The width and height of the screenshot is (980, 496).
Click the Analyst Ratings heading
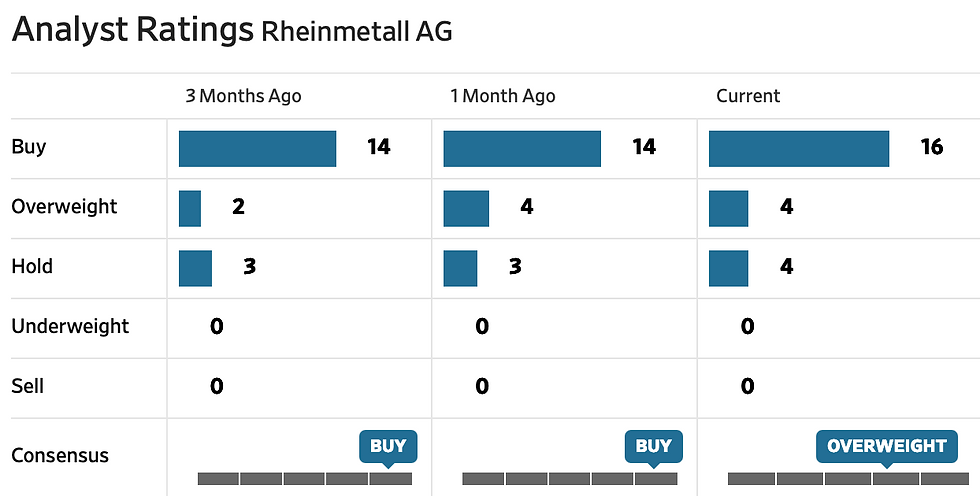click(132, 30)
